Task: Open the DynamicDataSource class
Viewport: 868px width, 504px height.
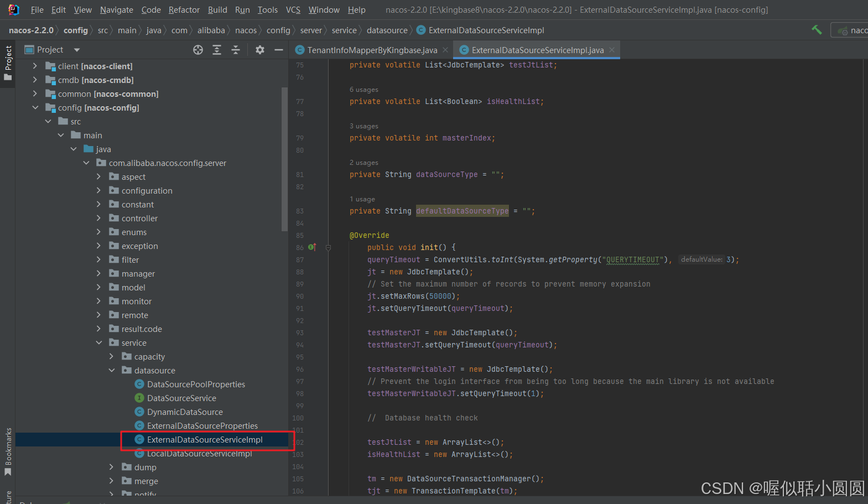Action: 185,412
